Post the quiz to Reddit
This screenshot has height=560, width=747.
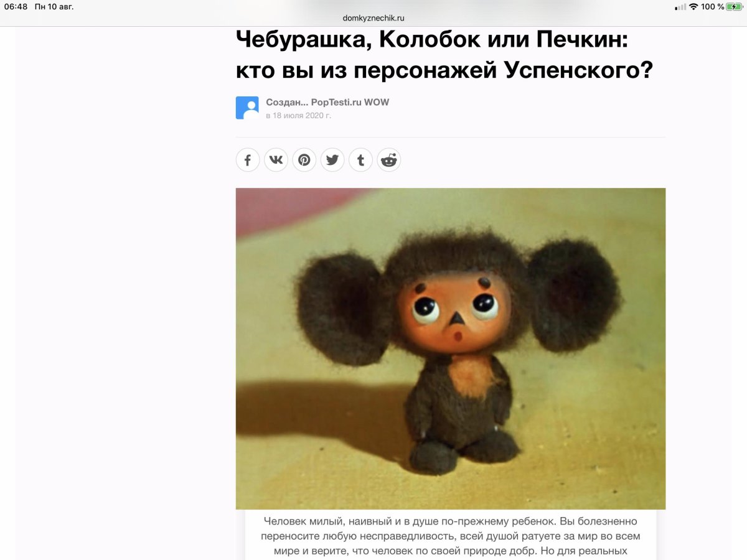389,161
